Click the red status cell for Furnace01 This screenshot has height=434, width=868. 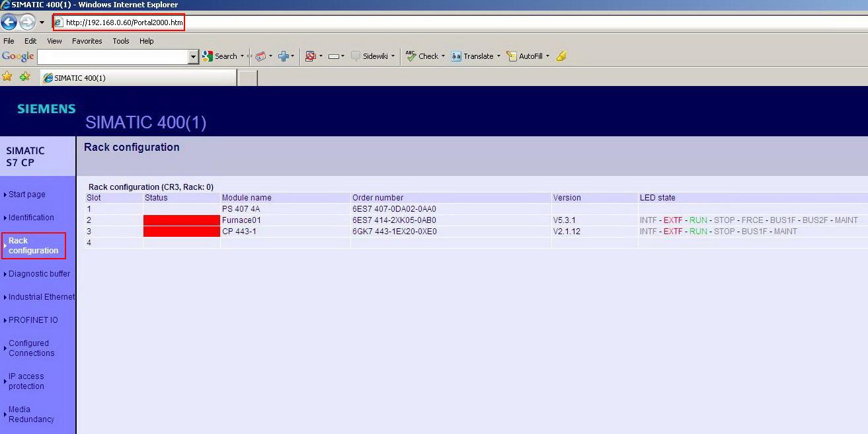[x=181, y=220]
